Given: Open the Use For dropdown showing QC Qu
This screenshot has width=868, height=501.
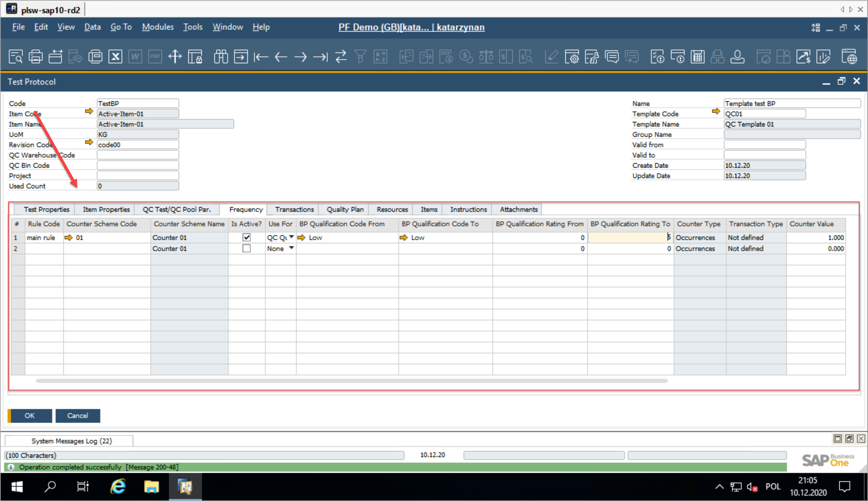Looking at the screenshot, I should tap(292, 237).
